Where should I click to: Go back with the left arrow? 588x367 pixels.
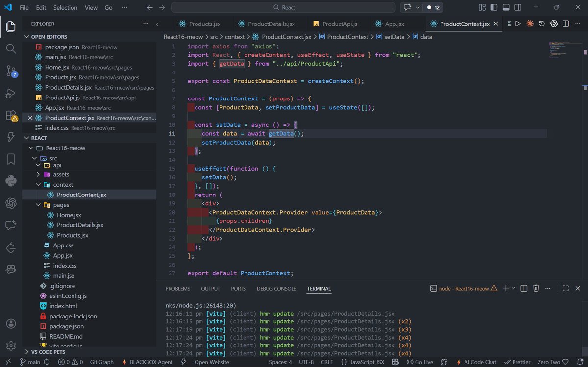(x=150, y=7)
